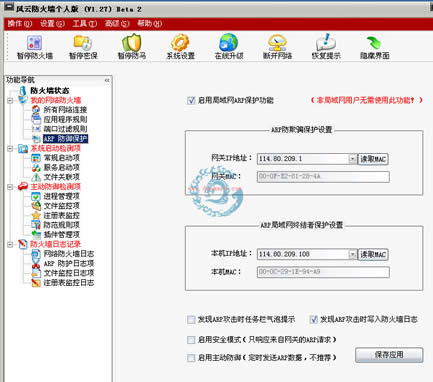Screen dimensions: 433x382
Task: Open the 帮助 menu
Action: pos(150,24)
